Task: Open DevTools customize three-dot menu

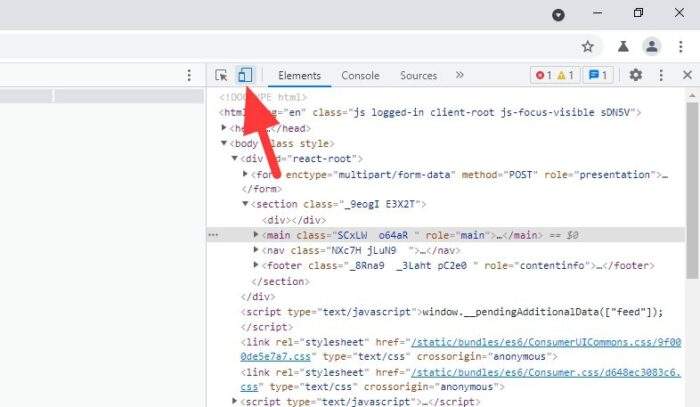Action: click(661, 75)
